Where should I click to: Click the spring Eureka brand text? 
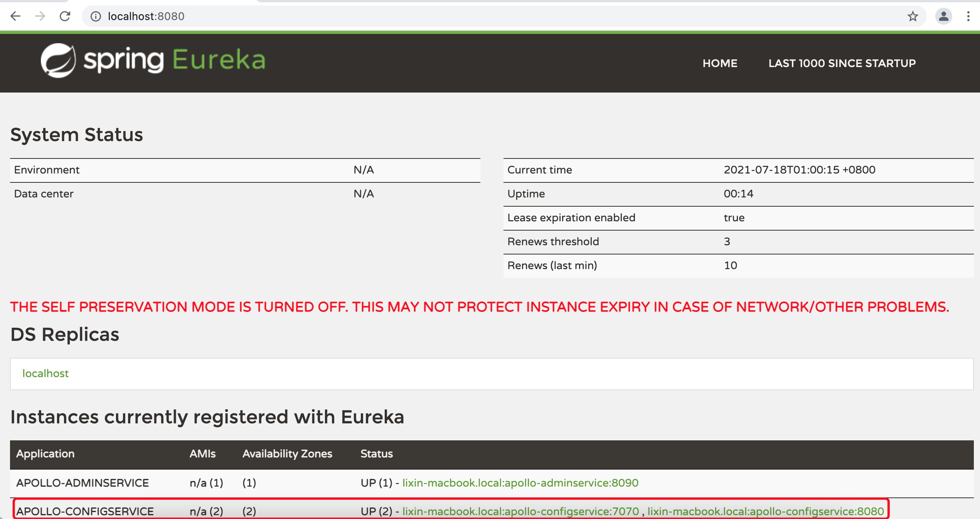coord(174,60)
